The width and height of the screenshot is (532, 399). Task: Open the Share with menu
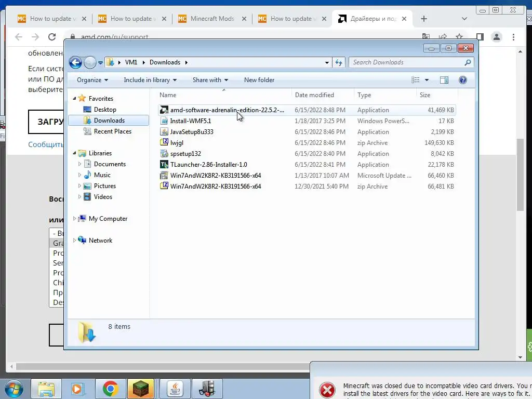coord(210,80)
